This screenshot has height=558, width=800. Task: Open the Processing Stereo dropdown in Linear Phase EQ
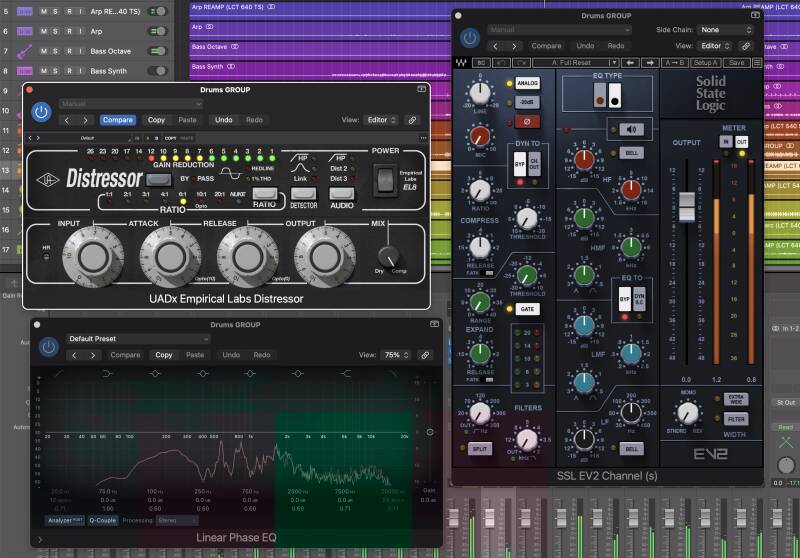pos(177,520)
